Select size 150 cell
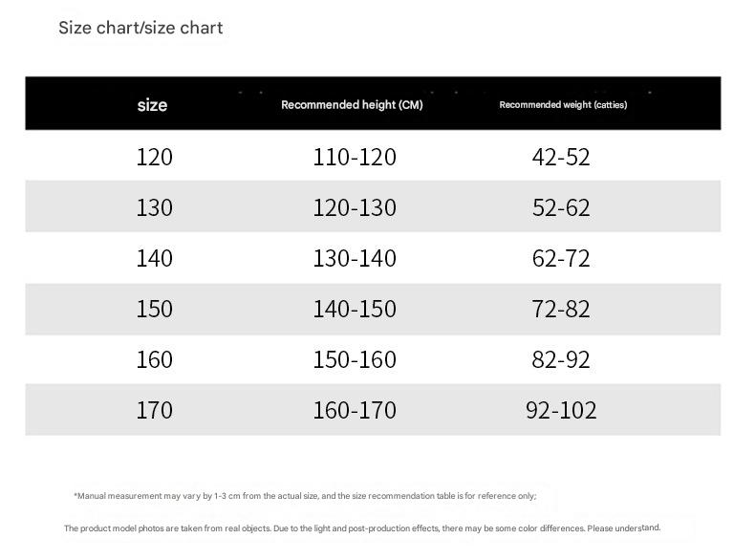Viewport: 755px width, 560px height. (x=154, y=309)
